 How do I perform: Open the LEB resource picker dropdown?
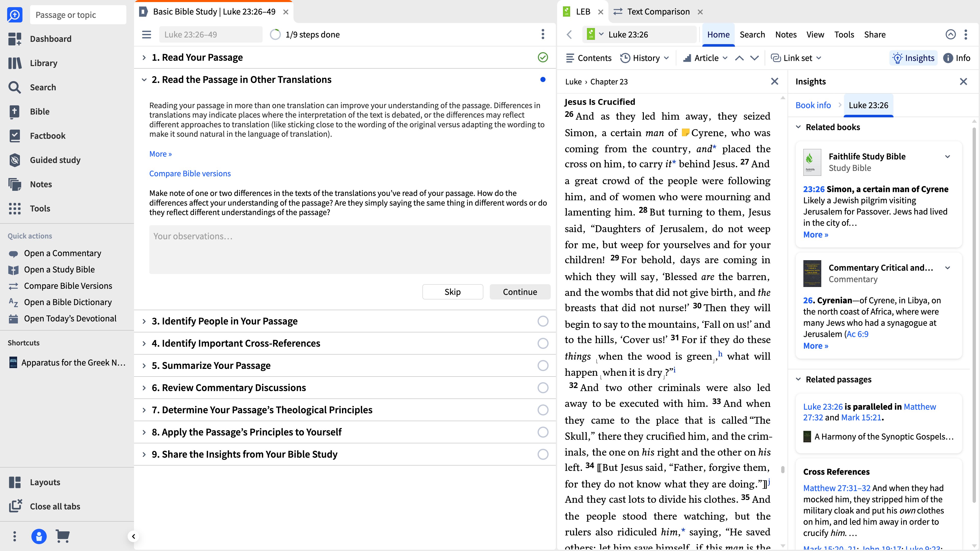[596, 34]
